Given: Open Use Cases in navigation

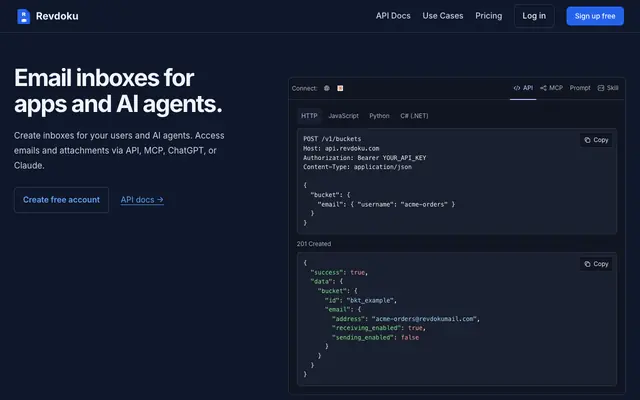Looking at the screenshot, I should 443,16.
